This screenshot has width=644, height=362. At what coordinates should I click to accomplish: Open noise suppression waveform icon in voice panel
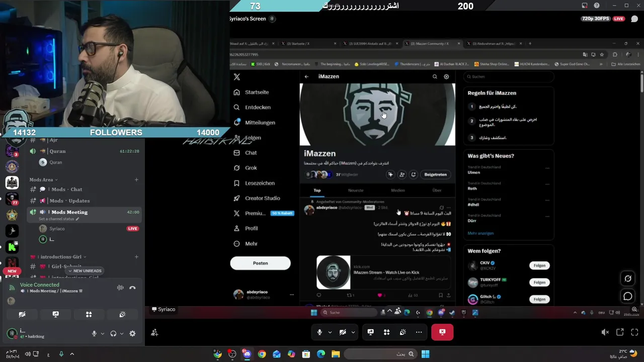120,288
